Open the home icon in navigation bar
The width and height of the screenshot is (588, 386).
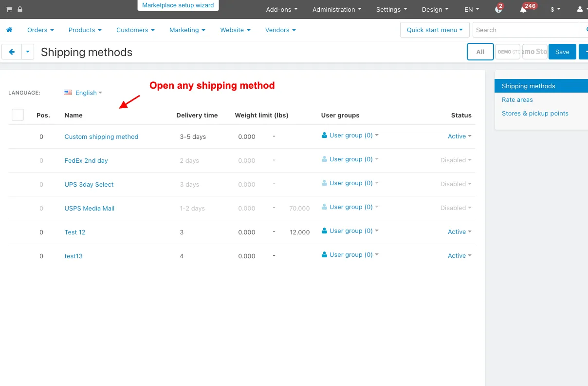9,30
